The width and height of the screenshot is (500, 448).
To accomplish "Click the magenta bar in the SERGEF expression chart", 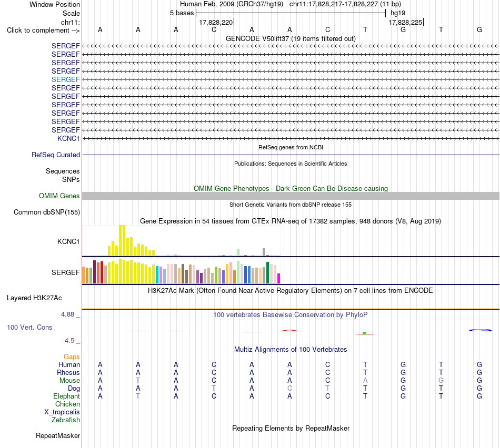I will click(278, 279).
